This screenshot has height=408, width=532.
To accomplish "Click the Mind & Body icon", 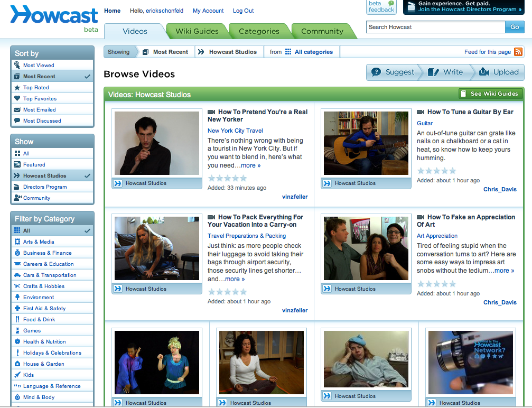I will (x=17, y=397).
